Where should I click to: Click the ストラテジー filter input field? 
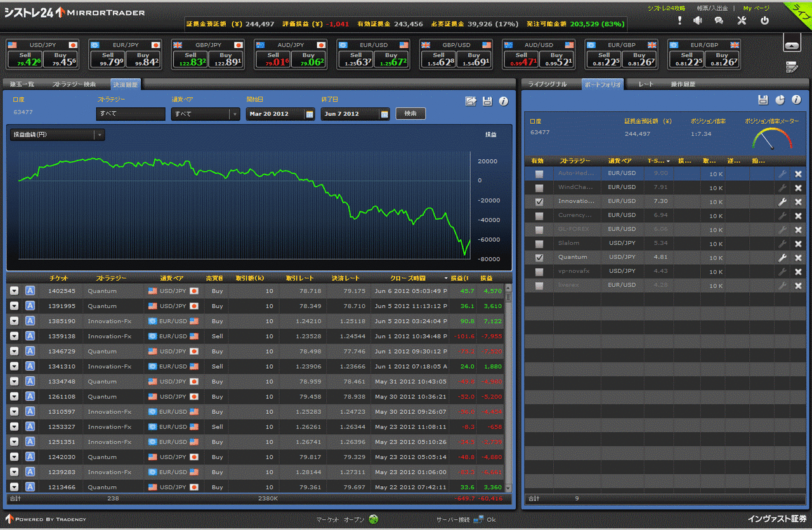[x=131, y=114]
